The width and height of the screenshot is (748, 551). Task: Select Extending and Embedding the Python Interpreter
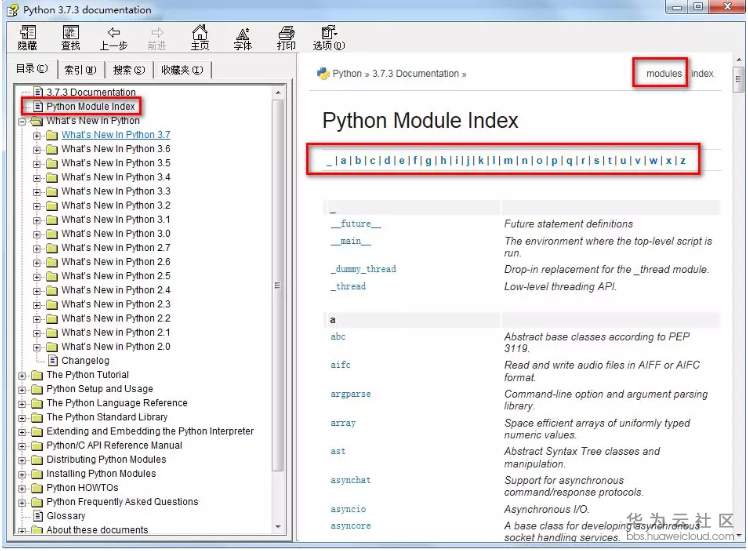[150, 431]
